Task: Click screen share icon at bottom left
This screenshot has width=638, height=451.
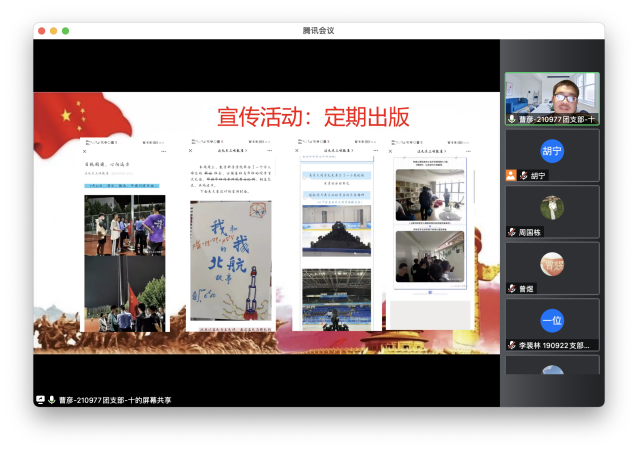Action: pyautogui.click(x=40, y=400)
